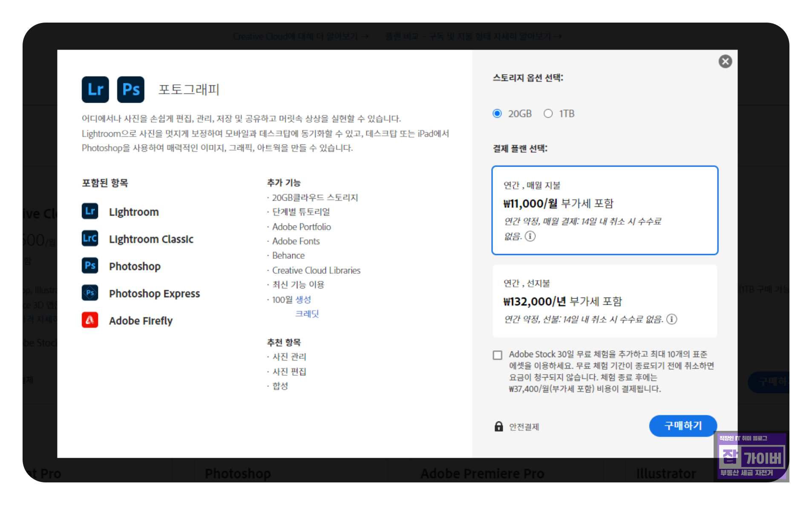The width and height of the screenshot is (812, 505).
Task: Click the Lightroom Classic LrC icon
Action: click(90, 238)
